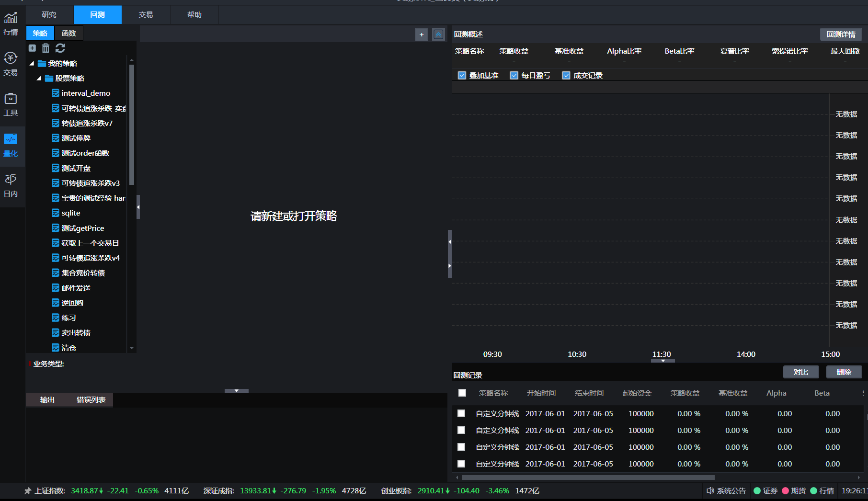Screen dimensions: 868x501
Task: Open the sqlite strategy
Action: pyautogui.click(x=71, y=213)
